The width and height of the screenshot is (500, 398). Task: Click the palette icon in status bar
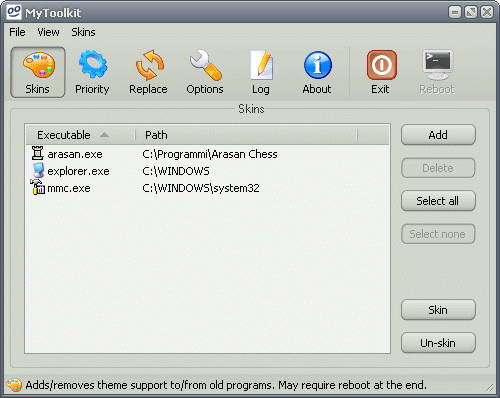[x=14, y=385]
